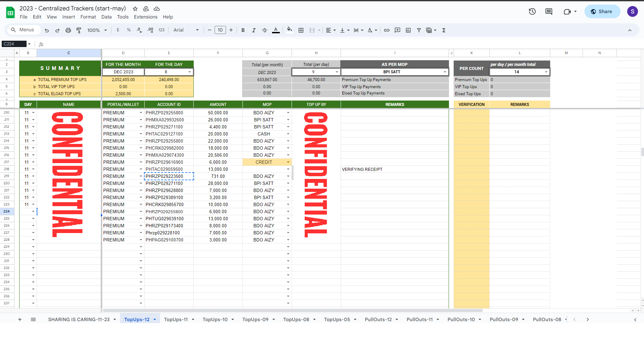The width and height of the screenshot is (644, 344).
Task: Open the Insert menu
Action: tap(69, 17)
